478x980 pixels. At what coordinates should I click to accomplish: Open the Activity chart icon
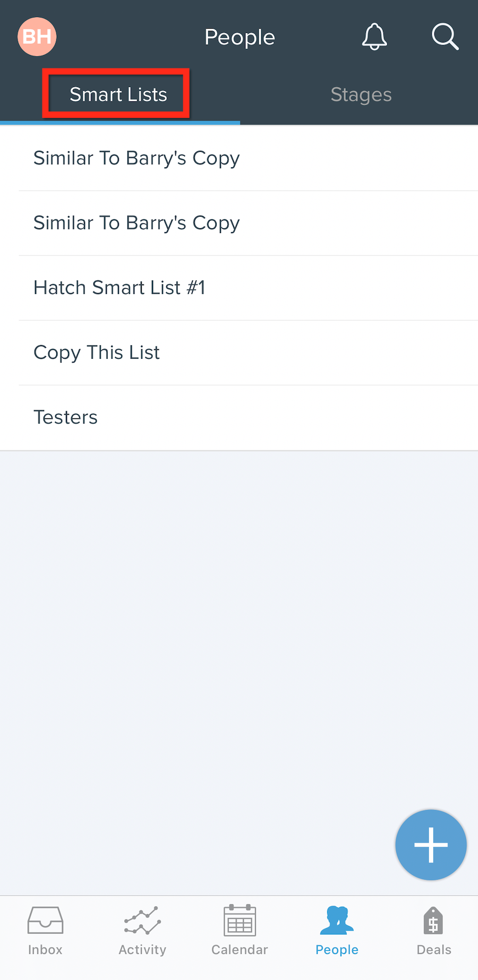(142, 920)
